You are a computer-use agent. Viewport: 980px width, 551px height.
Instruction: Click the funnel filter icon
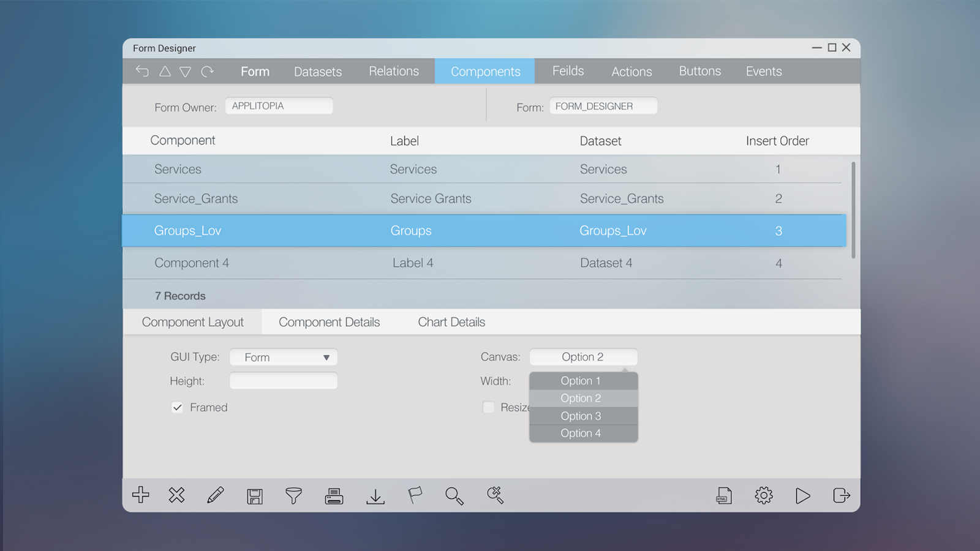(x=294, y=495)
